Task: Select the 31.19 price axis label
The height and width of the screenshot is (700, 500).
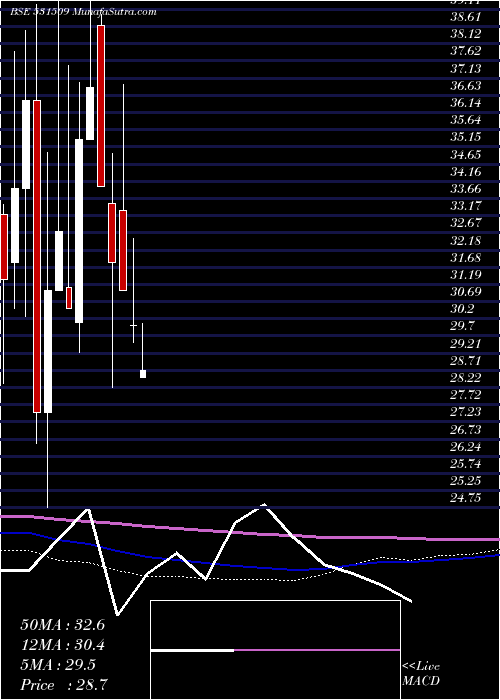Action: pos(466,275)
